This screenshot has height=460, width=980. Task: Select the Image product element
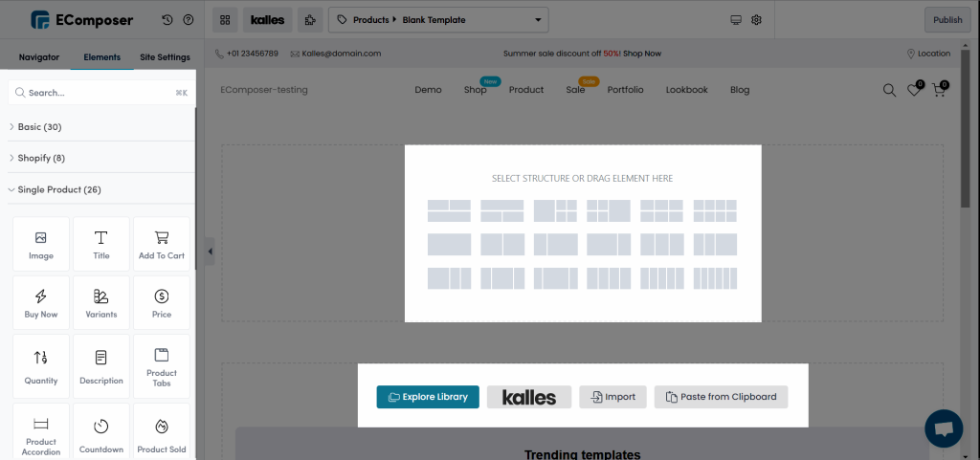click(x=41, y=245)
